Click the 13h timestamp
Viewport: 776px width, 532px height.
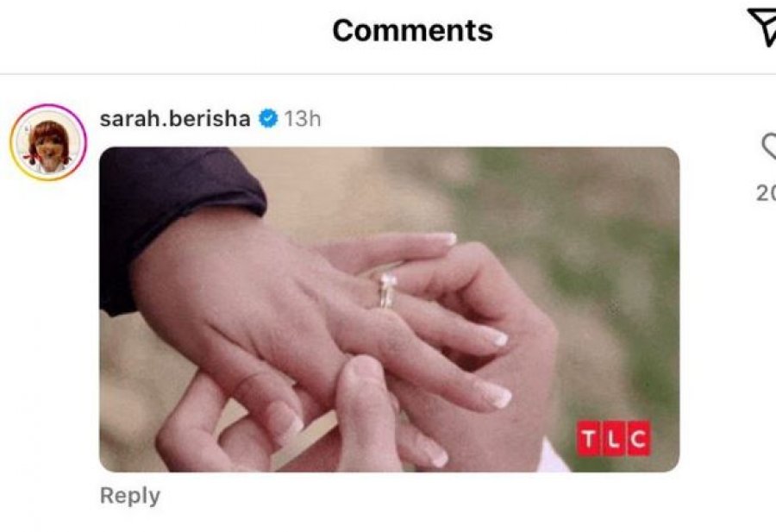tap(303, 119)
